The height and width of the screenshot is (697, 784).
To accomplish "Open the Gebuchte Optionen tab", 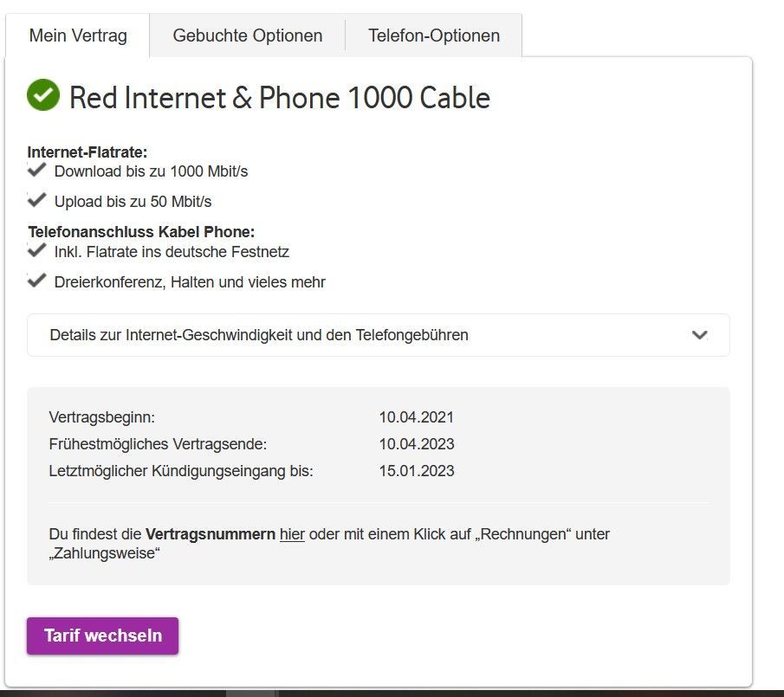I will [248, 35].
